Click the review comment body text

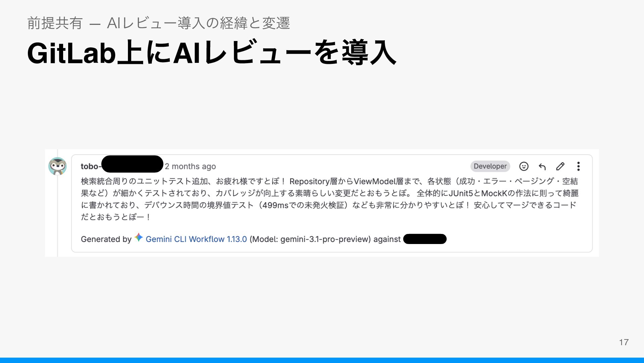click(x=329, y=199)
